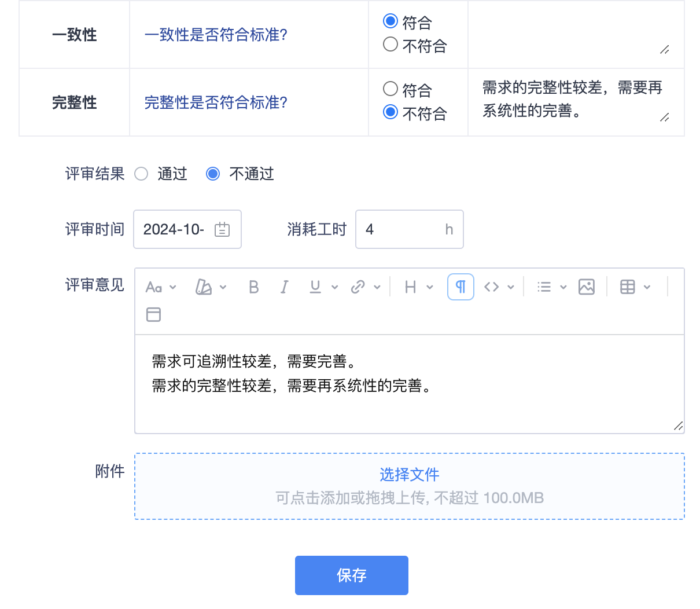Click 选择文件 to upload attachment
This screenshot has width=700, height=609.
tap(409, 475)
